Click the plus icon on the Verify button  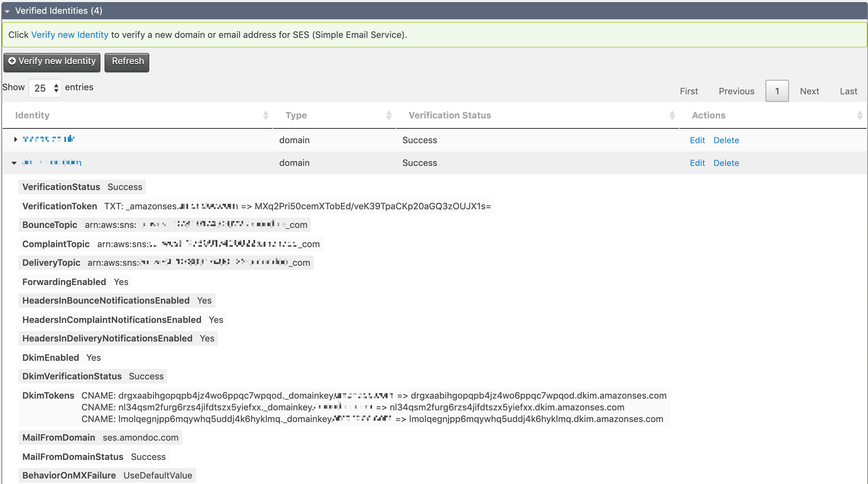click(x=12, y=61)
